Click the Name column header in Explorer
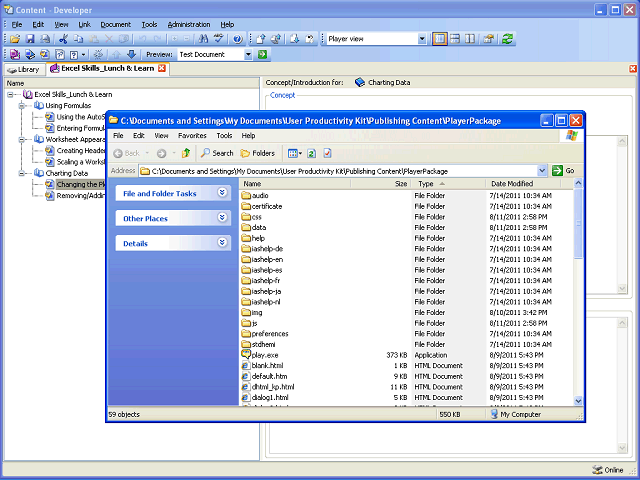 pos(295,184)
